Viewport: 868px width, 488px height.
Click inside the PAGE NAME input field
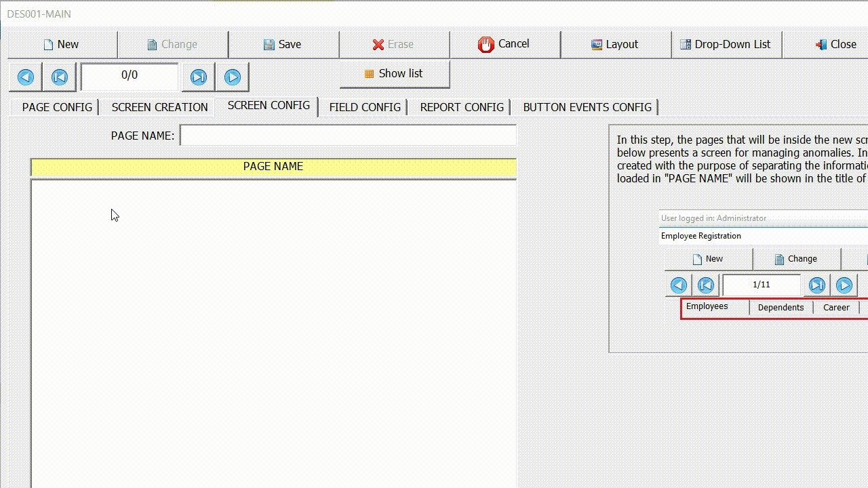[348, 135]
